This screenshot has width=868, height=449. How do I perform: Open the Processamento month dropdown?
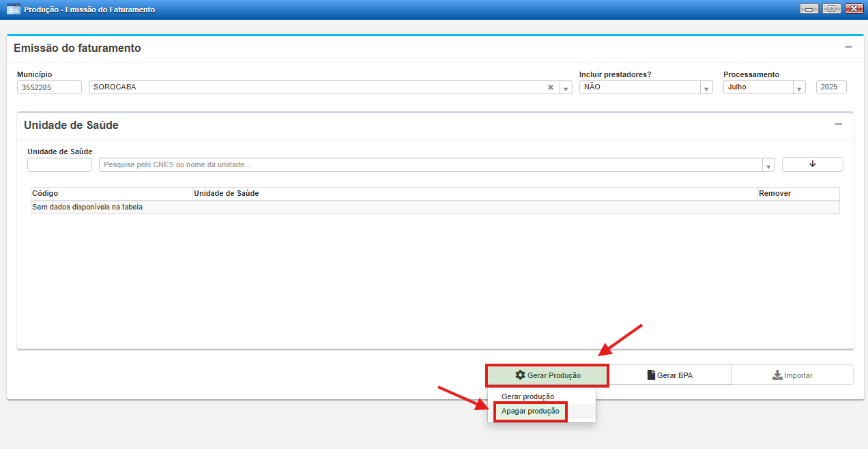point(799,88)
